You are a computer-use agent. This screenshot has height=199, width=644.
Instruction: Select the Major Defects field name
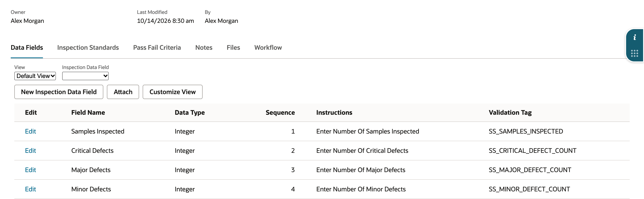91,170
